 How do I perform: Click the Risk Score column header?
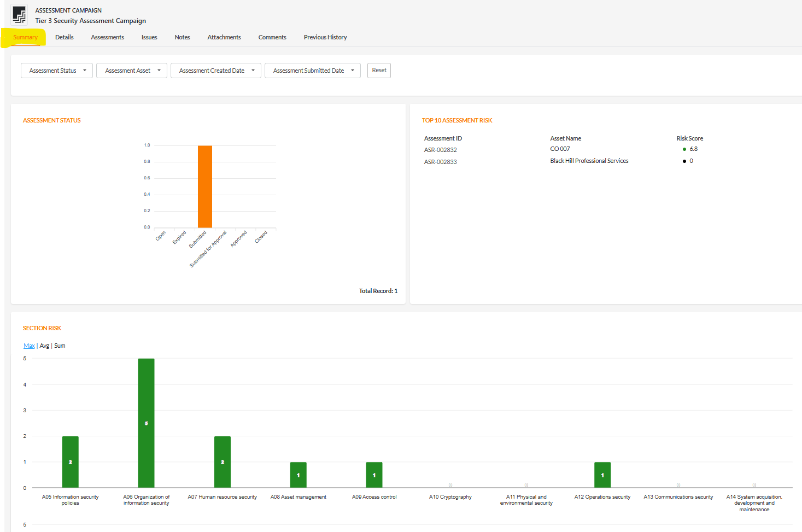click(x=690, y=138)
